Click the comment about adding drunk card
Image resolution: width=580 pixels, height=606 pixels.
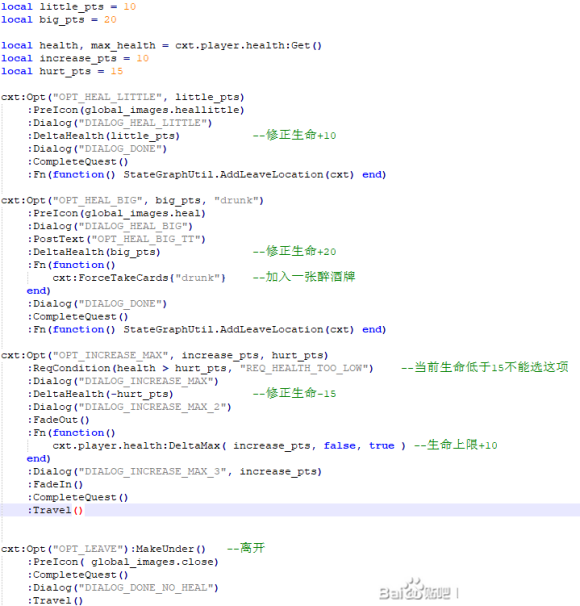[304, 277]
